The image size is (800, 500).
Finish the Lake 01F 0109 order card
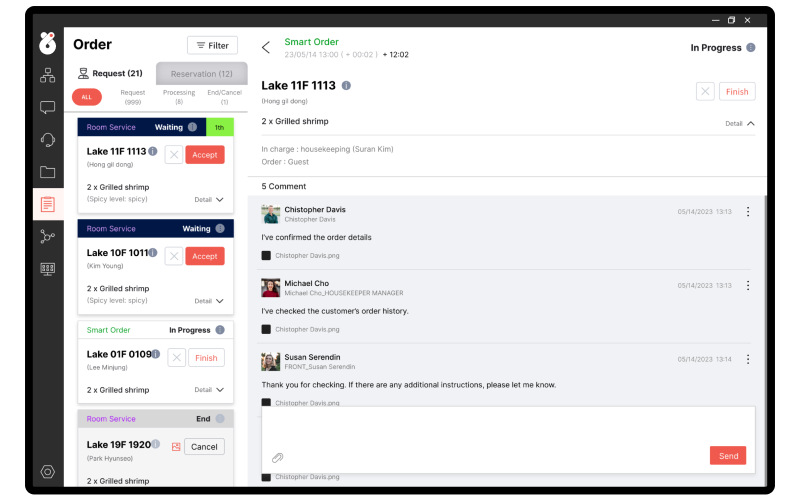[x=206, y=358]
